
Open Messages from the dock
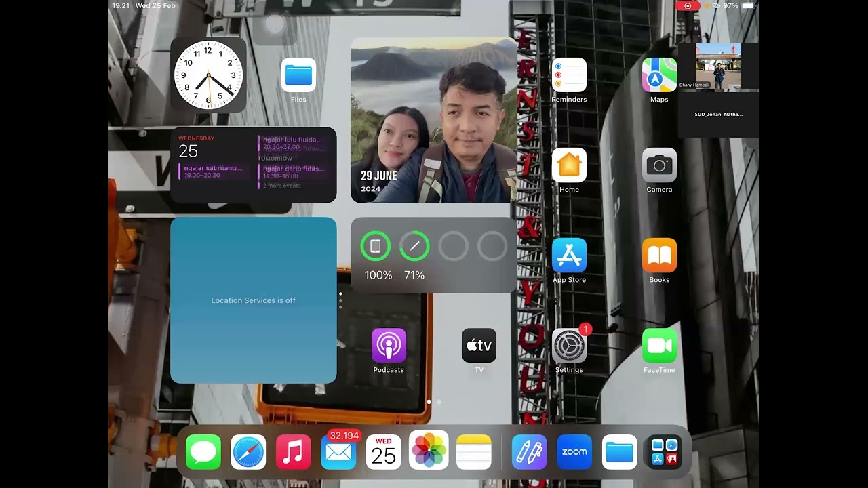[x=203, y=452]
